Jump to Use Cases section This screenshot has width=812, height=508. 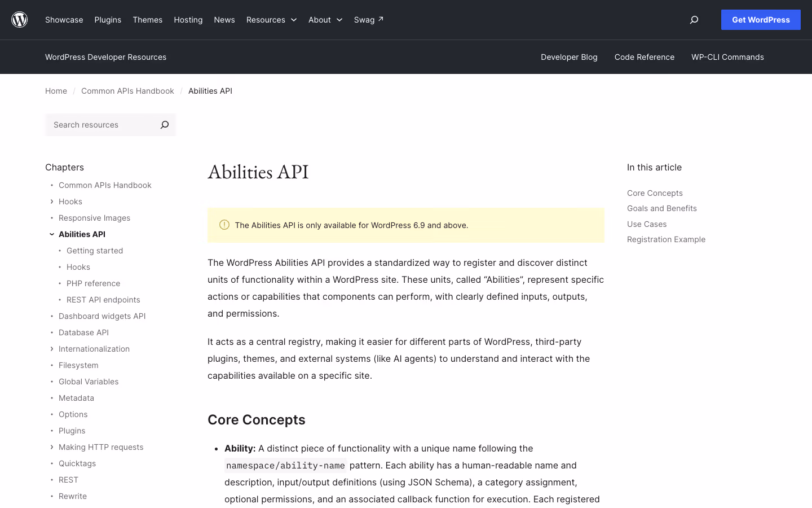pyautogui.click(x=647, y=224)
